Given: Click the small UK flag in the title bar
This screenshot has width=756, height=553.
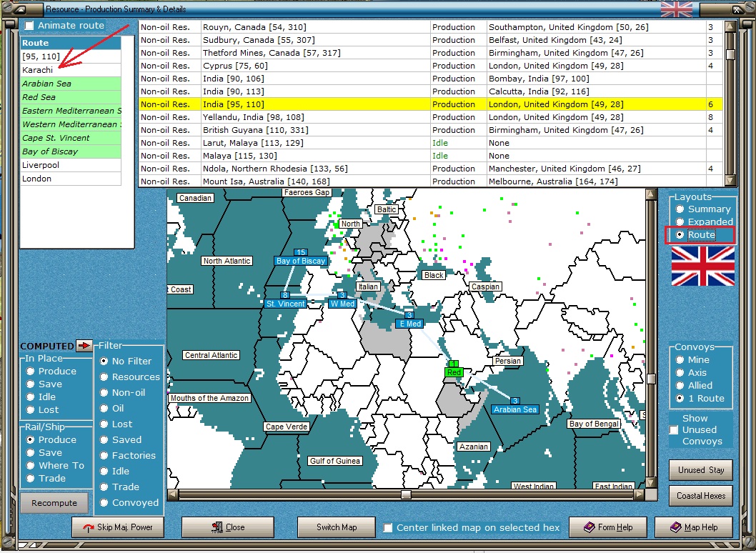Looking at the screenshot, I should point(676,9).
